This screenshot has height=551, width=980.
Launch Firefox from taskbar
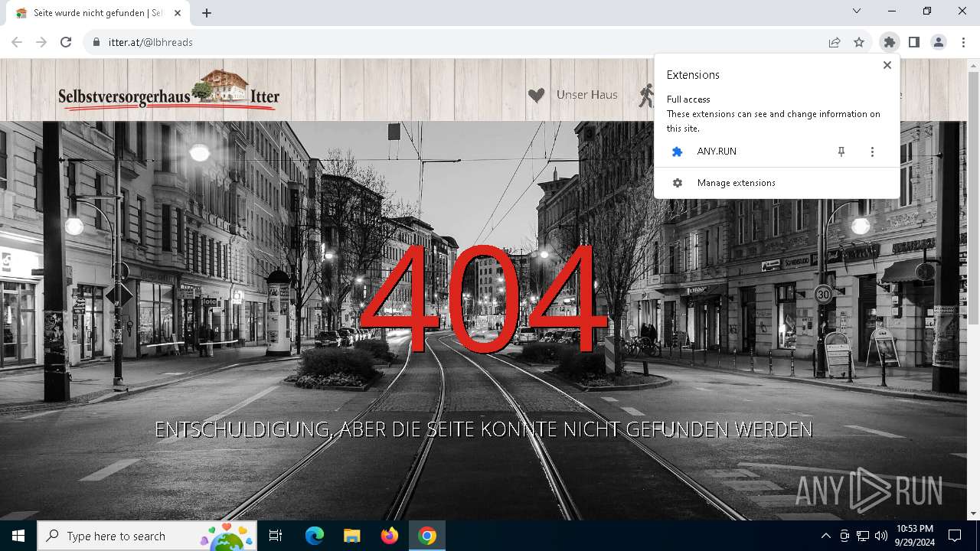[x=389, y=536]
